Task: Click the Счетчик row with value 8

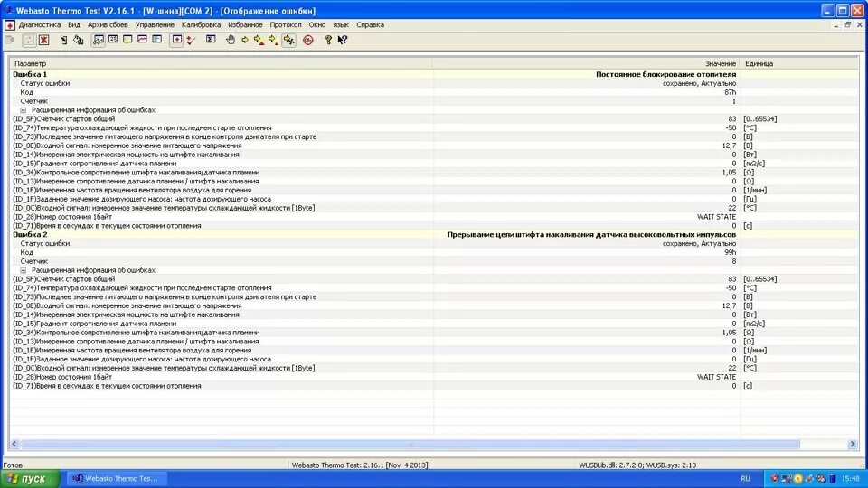Action: [435, 261]
